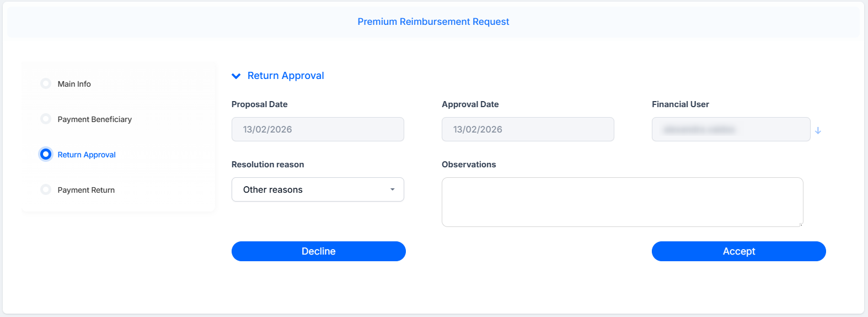Open the Resolution reason dropdown
868x317 pixels.
click(x=318, y=189)
